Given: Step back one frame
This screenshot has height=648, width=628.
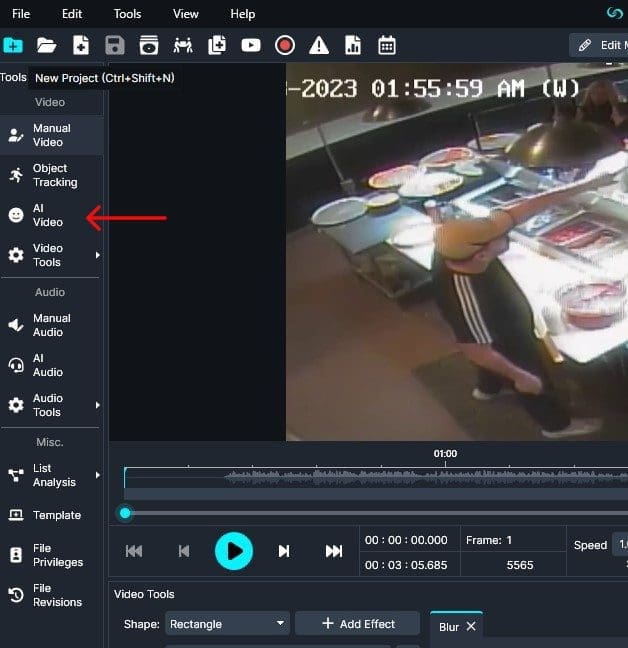Looking at the screenshot, I should pos(184,551).
